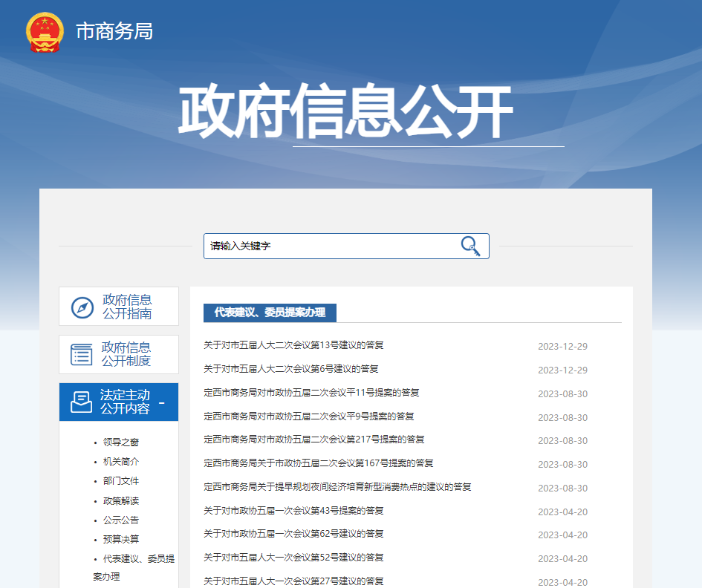Open 政府信息公开制度 menu item
The width and height of the screenshot is (702, 588).
[126, 354]
